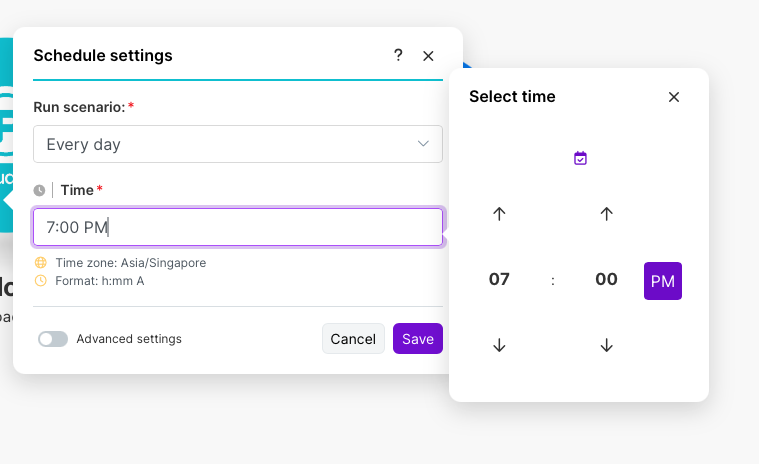The height and width of the screenshot is (464, 759).
Task: Click the purple calendar icon in time picker
Action: [580, 158]
